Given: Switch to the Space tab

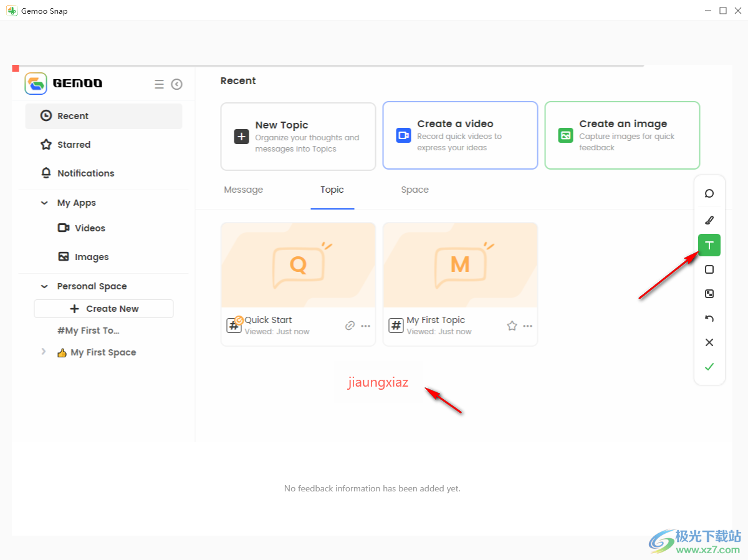Looking at the screenshot, I should (x=415, y=190).
